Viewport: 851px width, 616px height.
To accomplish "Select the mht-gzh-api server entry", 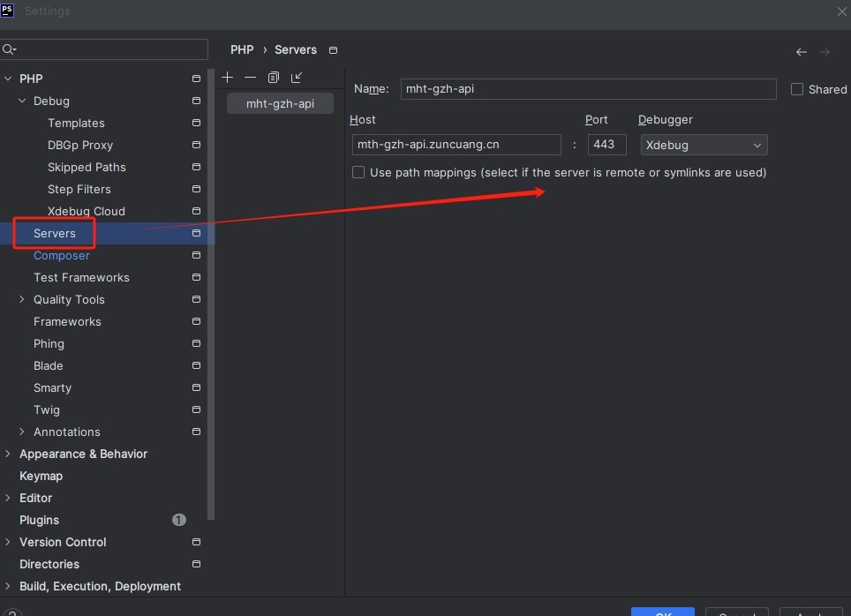I will 280,103.
